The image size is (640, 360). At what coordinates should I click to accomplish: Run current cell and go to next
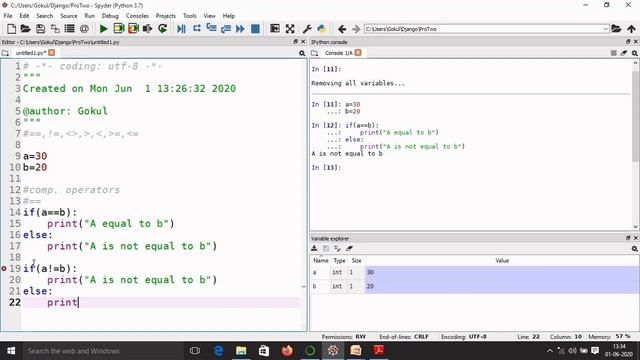pyautogui.click(x=133, y=29)
